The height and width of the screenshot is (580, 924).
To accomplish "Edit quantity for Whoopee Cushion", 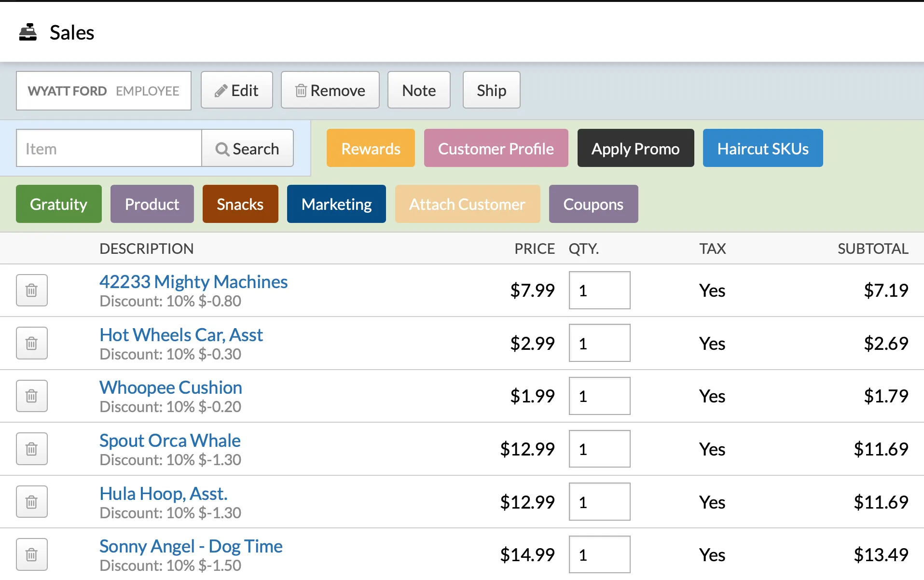I will [600, 396].
